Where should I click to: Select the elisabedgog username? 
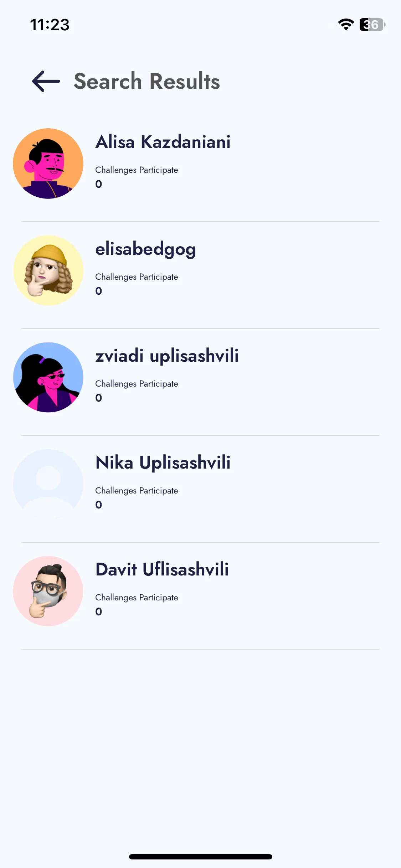(x=145, y=249)
